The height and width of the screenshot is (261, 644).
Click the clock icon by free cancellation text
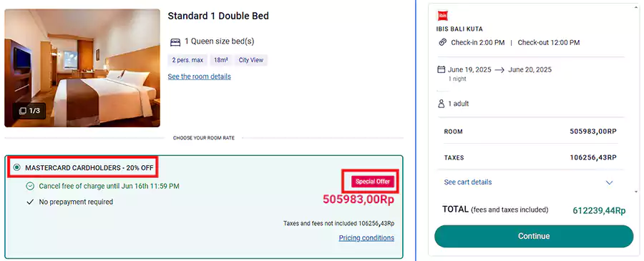tap(30, 186)
